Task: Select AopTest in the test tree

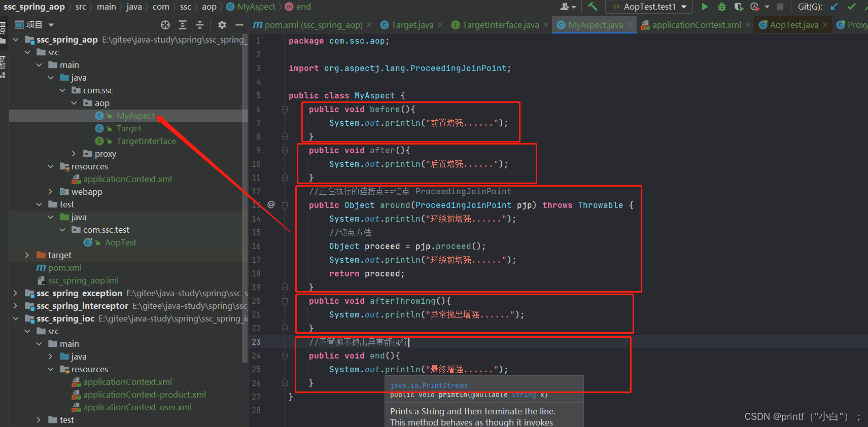Action: point(121,242)
